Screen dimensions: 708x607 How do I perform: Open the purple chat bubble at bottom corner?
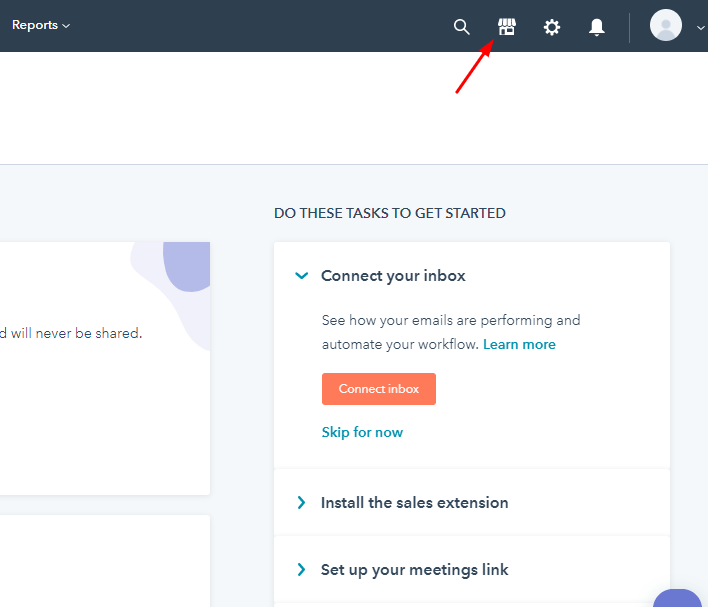tap(677, 599)
